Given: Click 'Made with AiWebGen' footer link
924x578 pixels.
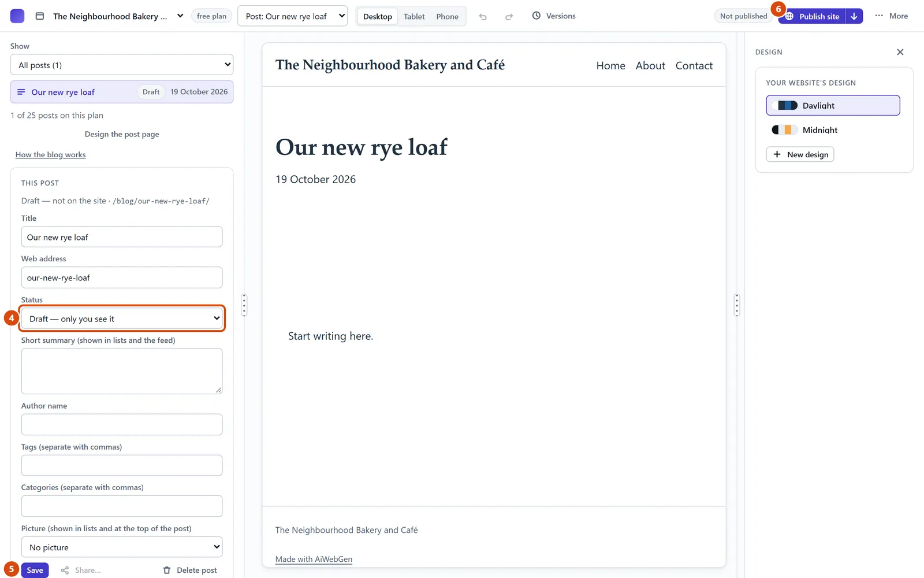Looking at the screenshot, I should click(x=314, y=559).
